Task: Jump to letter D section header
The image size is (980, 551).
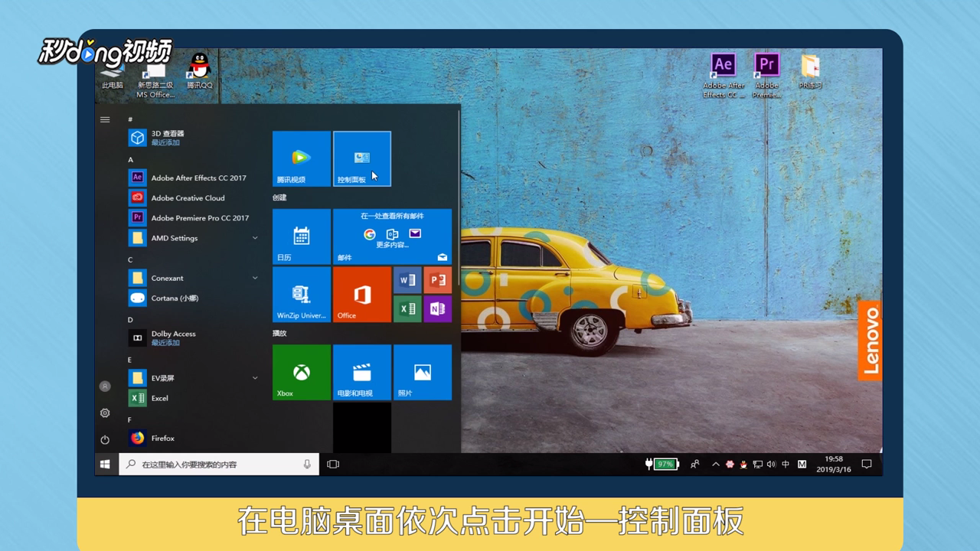Action: [x=131, y=320]
